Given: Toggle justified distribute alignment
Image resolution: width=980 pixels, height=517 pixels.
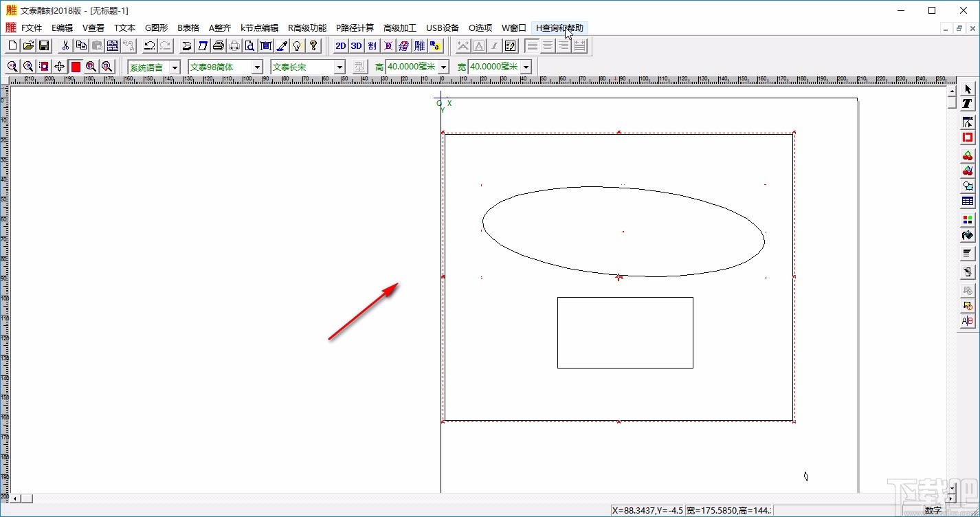Looking at the screenshot, I should [580, 46].
